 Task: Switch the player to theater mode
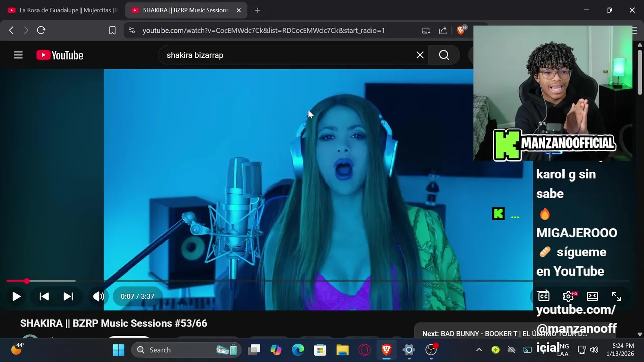(592, 296)
